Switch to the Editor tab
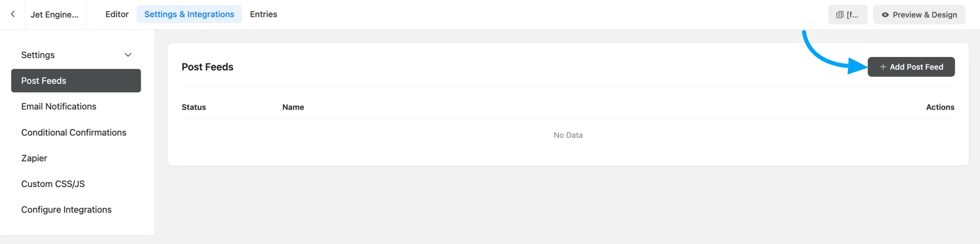This screenshot has height=244, width=980. [x=117, y=14]
